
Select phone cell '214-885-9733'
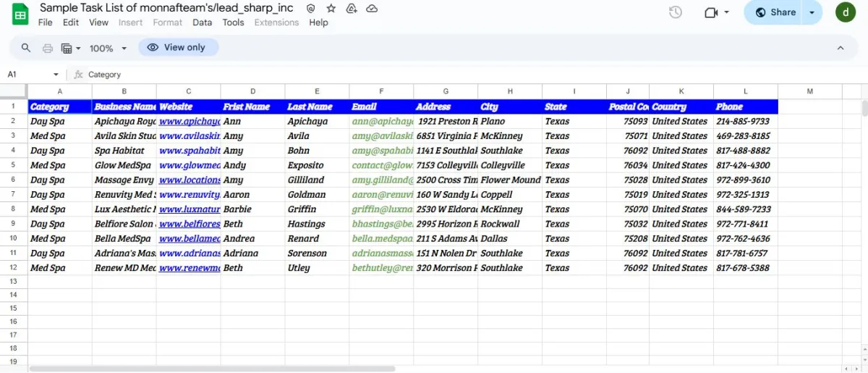click(746, 122)
